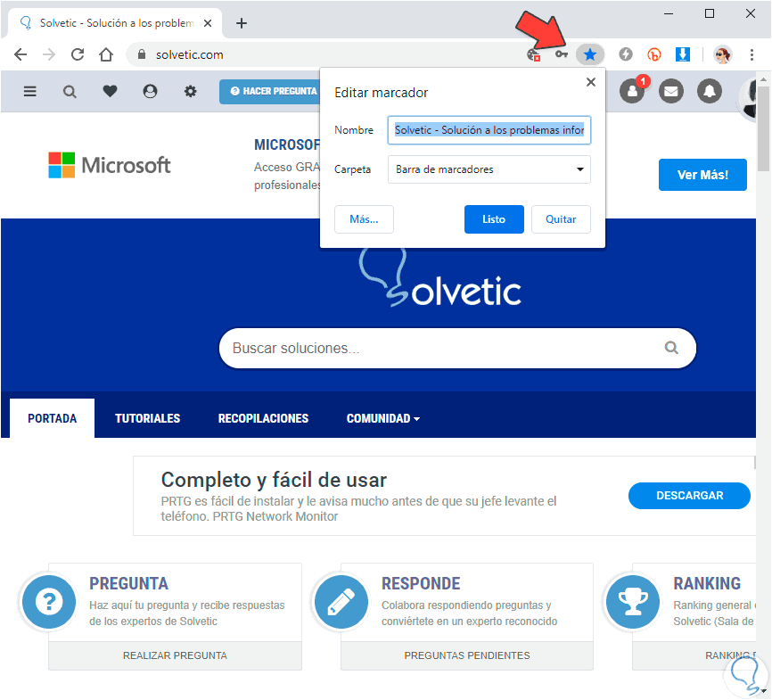Click the heart favorites icon

coord(110,91)
